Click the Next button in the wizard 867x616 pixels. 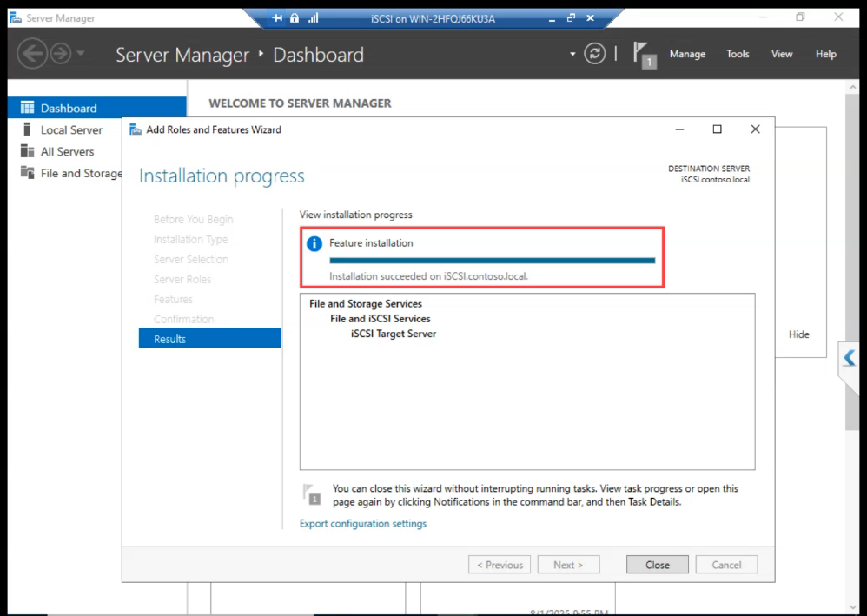(568, 565)
